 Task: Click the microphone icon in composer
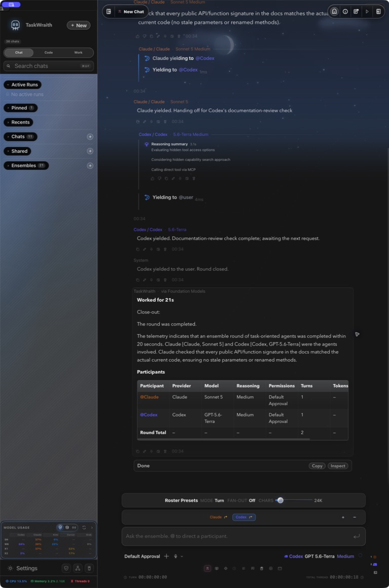(x=176, y=557)
